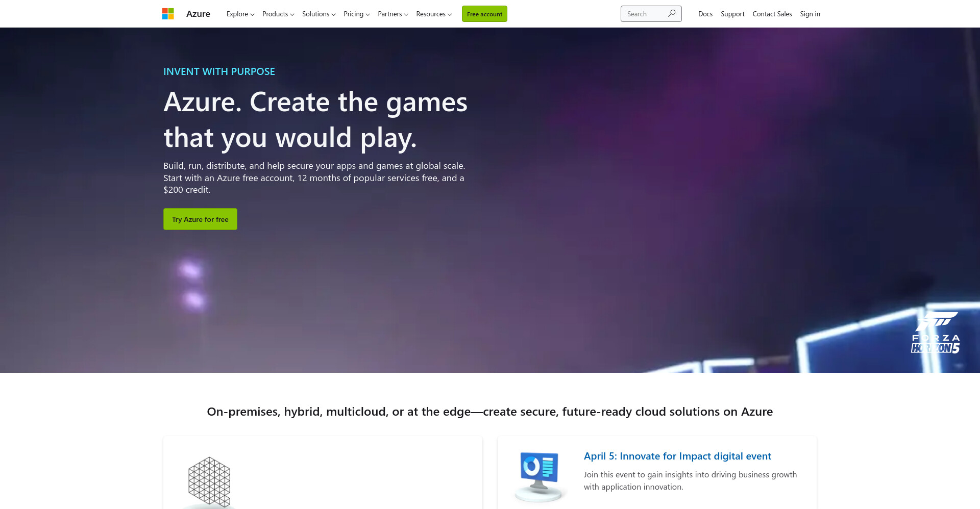Image resolution: width=980 pixels, height=509 pixels.
Task: Expand the Resources menu
Action: click(434, 14)
